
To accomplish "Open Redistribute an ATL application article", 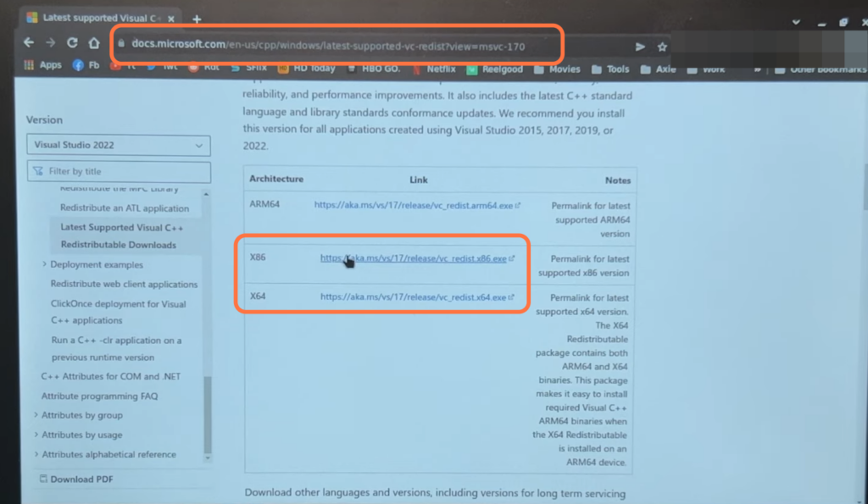I will (x=125, y=208).
